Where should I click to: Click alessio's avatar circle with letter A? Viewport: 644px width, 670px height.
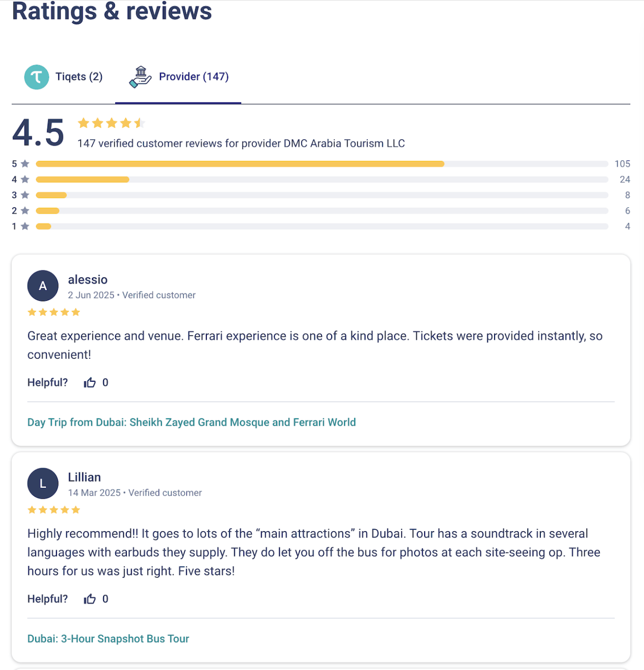coord(43,286)
